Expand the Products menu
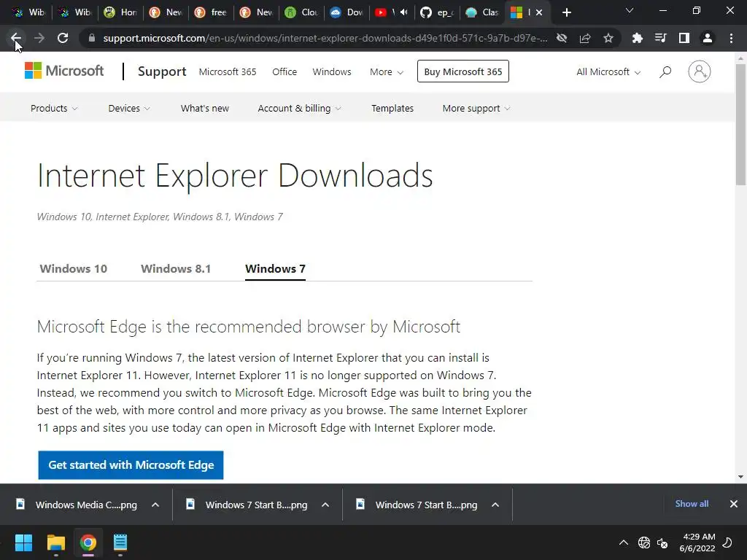Image resolution: width=747 pixels, height=560 pixels. [54, 109]
